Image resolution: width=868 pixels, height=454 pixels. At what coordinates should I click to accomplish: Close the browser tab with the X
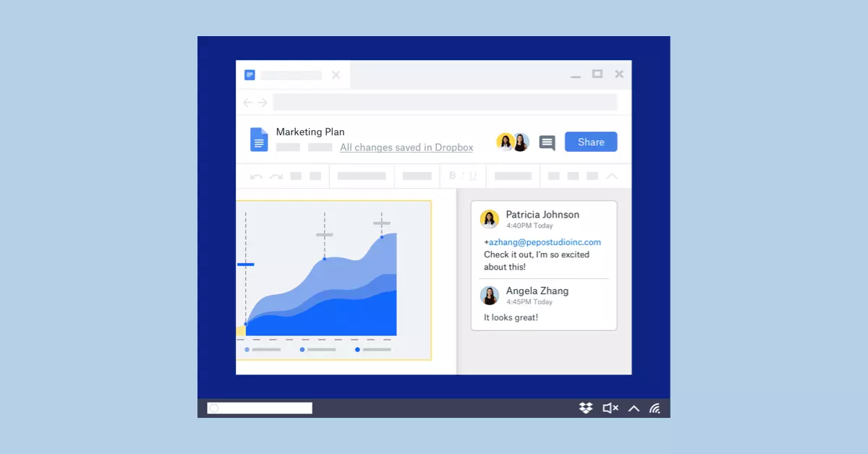[x=336, y=75]
